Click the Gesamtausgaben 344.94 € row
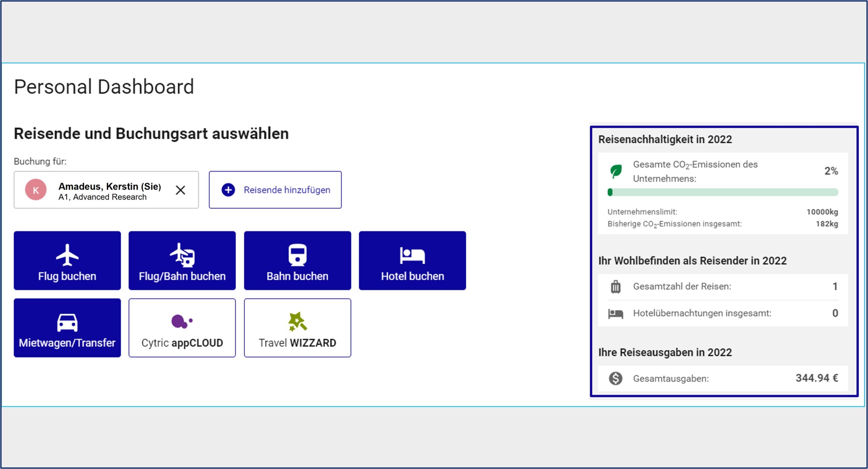The height and width of the screenshot is (469, 868). click(x=722, y=378)
